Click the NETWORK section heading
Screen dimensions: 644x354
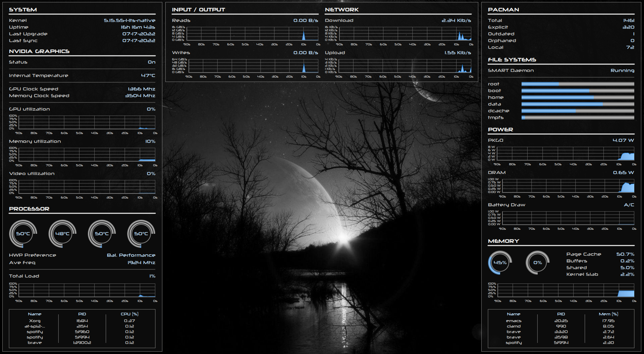[342, 10]
